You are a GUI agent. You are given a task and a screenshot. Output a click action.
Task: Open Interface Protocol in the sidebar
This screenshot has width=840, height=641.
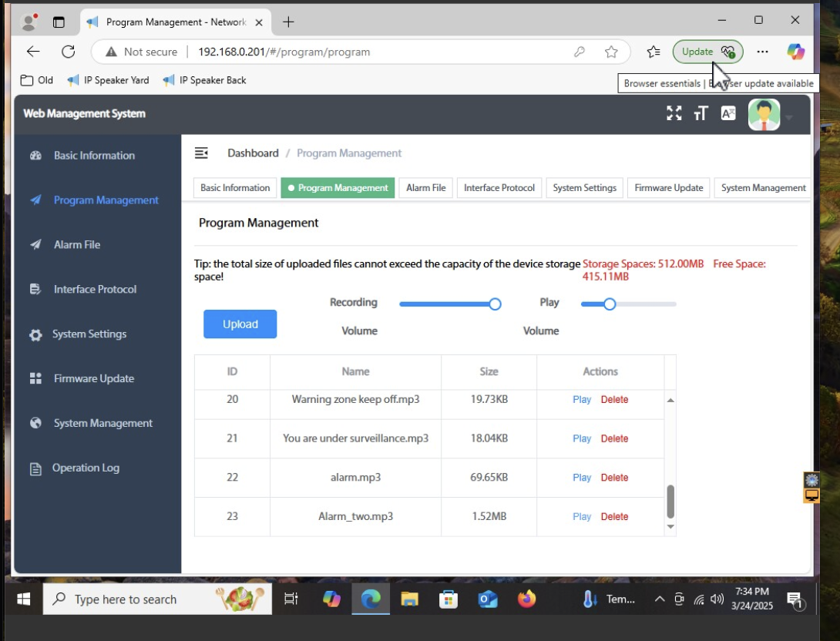coord(95,289)
